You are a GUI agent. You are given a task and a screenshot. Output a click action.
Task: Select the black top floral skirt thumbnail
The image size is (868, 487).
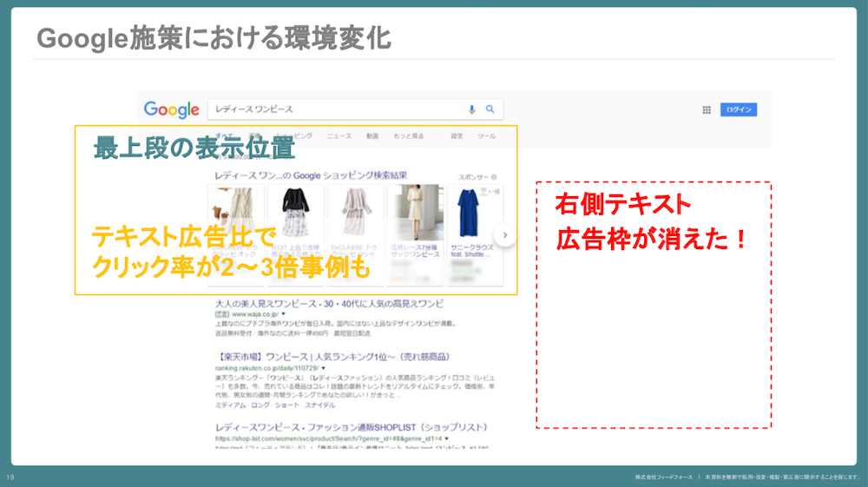point(296,213)
